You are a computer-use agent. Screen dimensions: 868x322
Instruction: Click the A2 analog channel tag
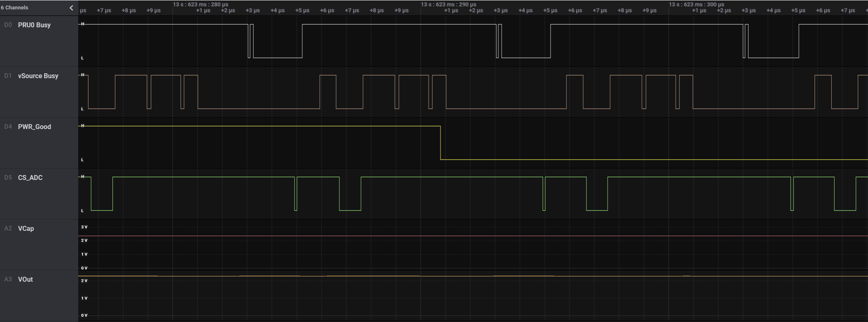coord(8,228)
